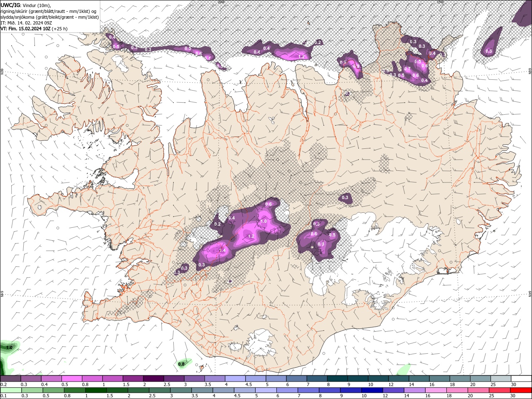The width and height of the screenshot is (532, 399).
Task: Click bottom legend pink swatch between 16 and 18
Action: (436, 390)
